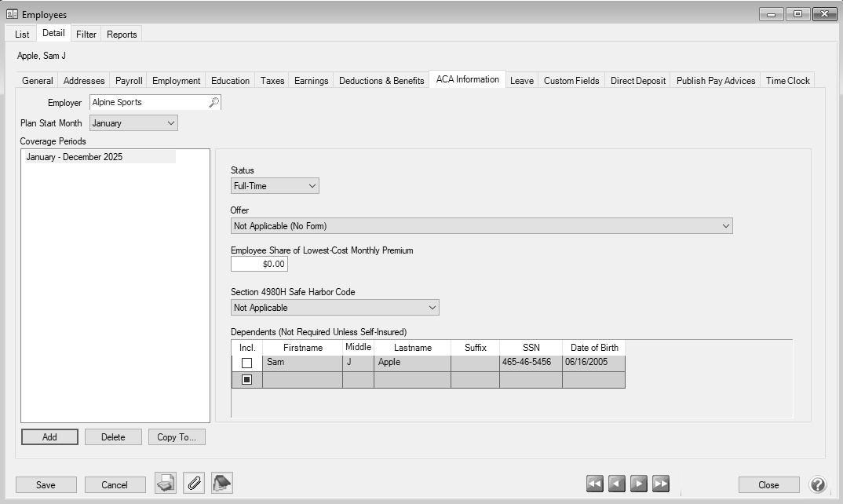This screenshot has width=843, height=504.
Task: Click the Date of Birth cell 06/16/2005
Action: [593, 363]
